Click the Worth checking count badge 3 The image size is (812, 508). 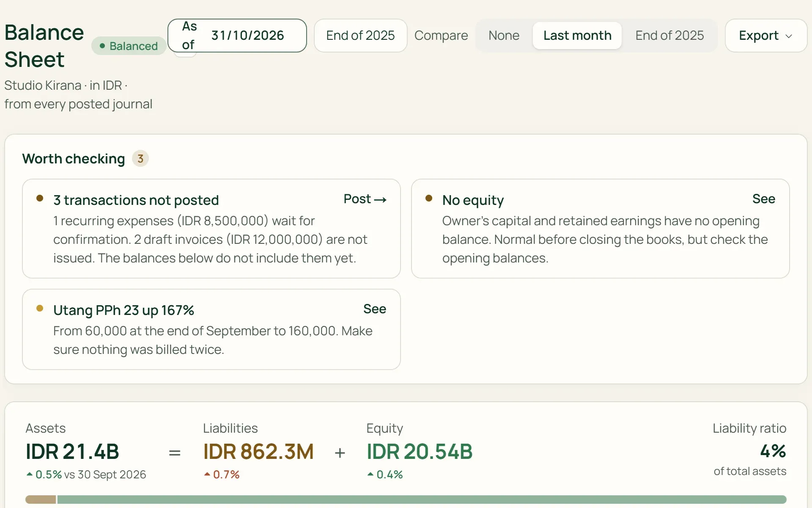[140, 159]
